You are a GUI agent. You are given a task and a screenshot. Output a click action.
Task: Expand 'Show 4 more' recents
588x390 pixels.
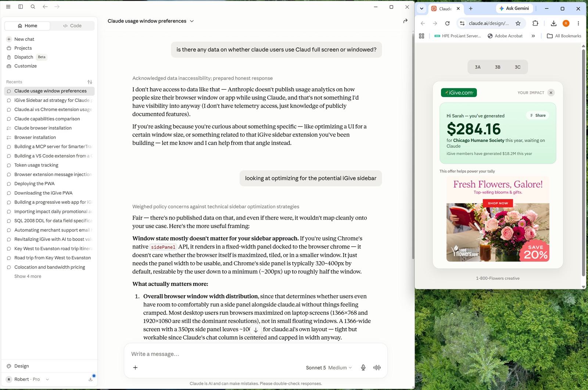(28, 276)
